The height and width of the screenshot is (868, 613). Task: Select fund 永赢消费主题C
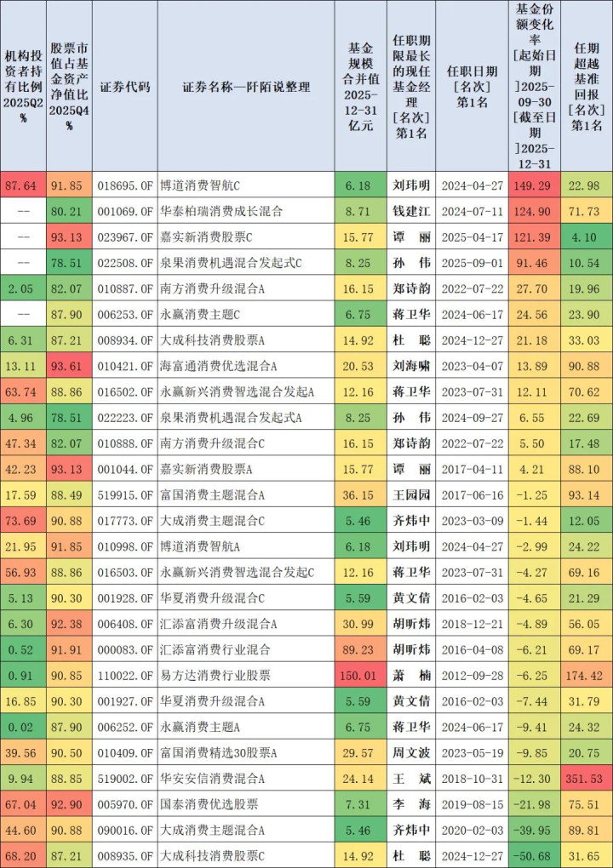point(200,314)
